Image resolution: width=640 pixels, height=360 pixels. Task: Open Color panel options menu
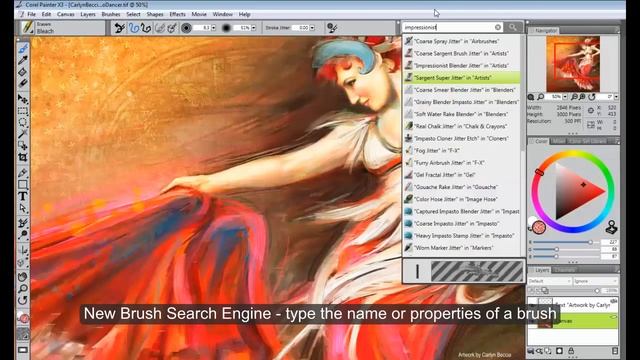[617, 141]
